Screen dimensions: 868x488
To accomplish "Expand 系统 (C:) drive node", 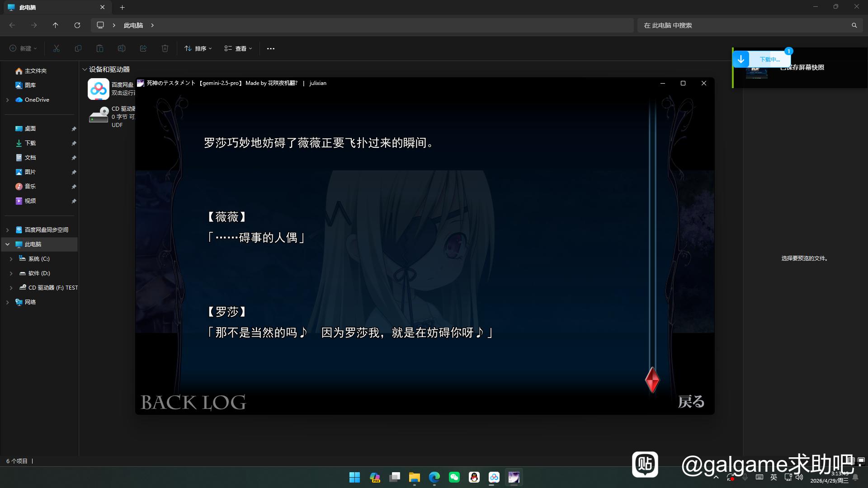I will (x=11, y=259).
